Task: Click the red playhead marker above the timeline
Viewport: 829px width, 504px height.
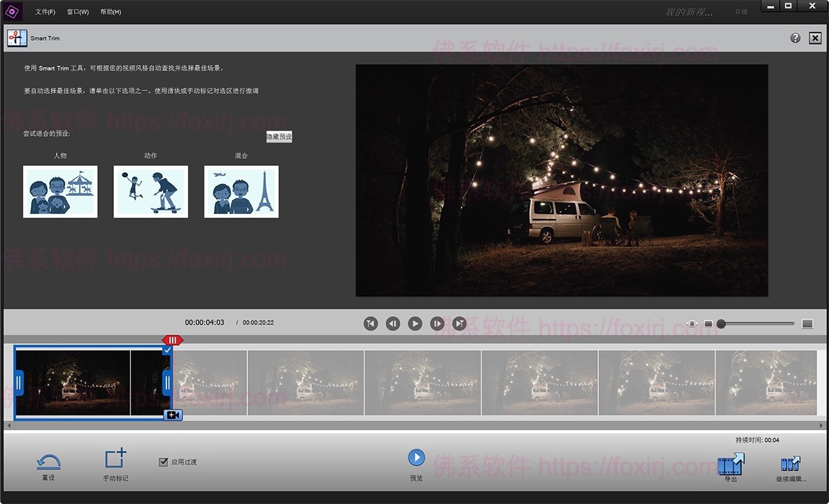Action: coord(171,340)
